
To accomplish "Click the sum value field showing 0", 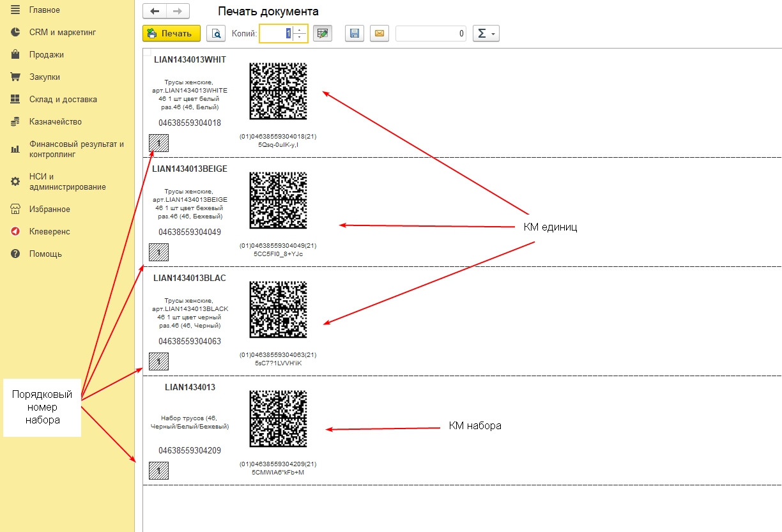I will tap(431, 34).
